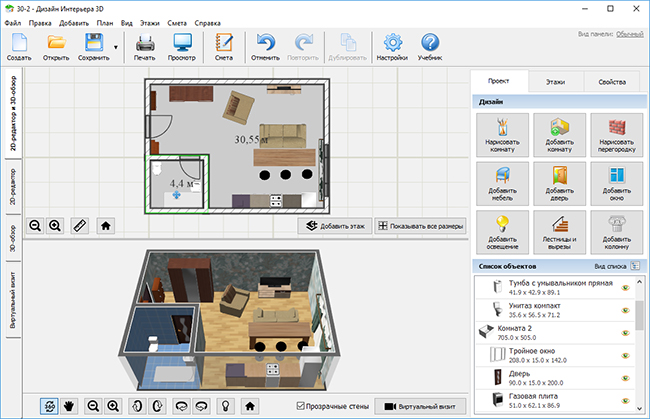
Task: Open the Файл menu
Action: point(13,23)
